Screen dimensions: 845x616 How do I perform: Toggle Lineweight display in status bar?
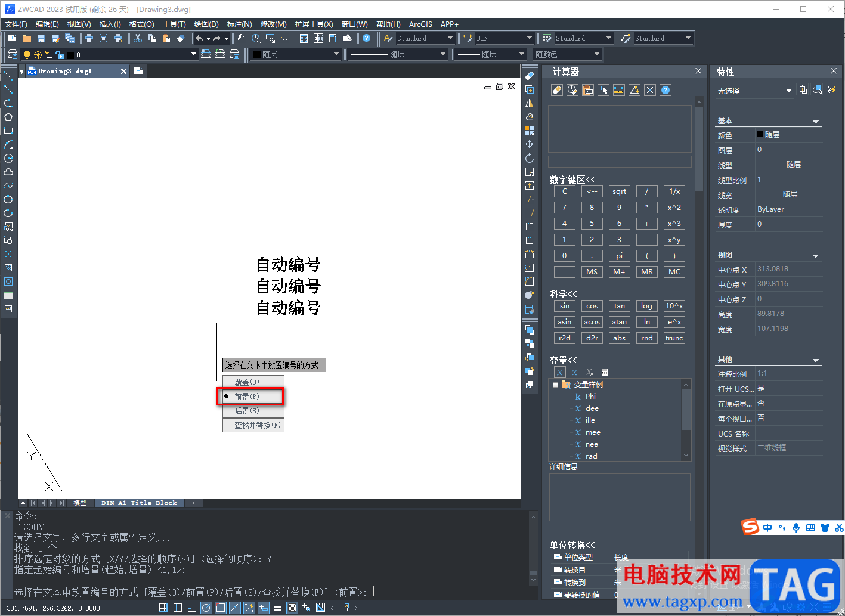click(x=278, y=608)
